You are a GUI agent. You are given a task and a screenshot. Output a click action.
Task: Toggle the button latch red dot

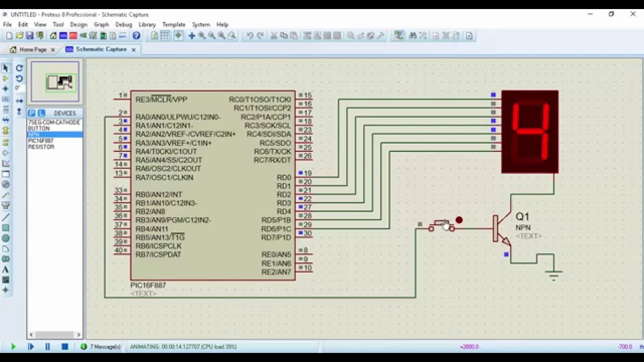[459, 220]
